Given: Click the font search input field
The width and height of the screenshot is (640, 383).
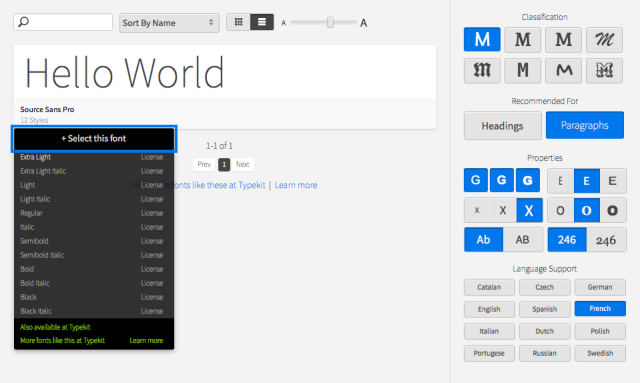Looking at the screenshot, I should pyautogui.click(x=63, y=22).
